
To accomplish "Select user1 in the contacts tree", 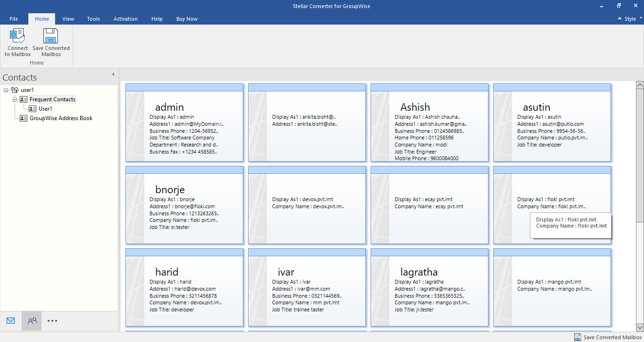I will pyautogui.click(x=27, y=90).
